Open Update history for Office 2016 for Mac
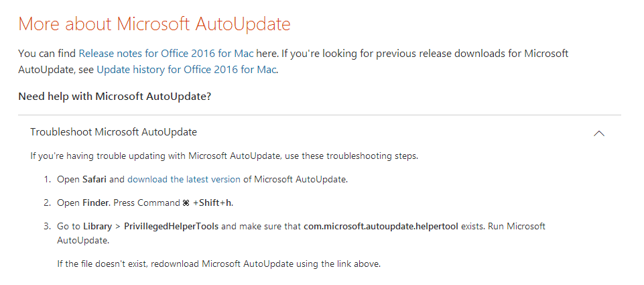The image size is (644, 285). pos(186,70)
